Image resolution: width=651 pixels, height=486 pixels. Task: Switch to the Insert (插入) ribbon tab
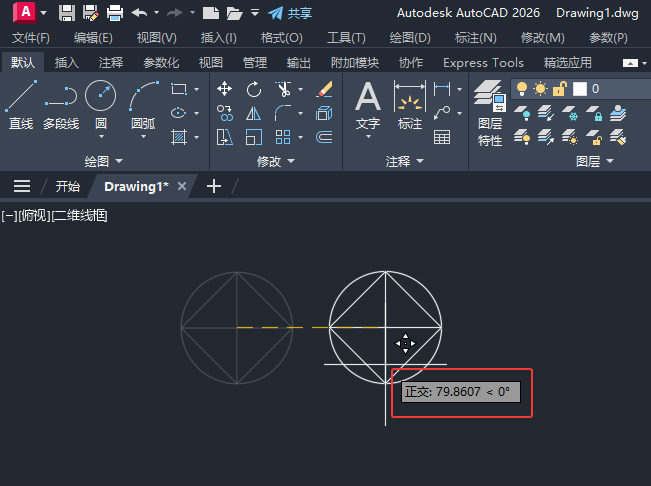(66, 63)
